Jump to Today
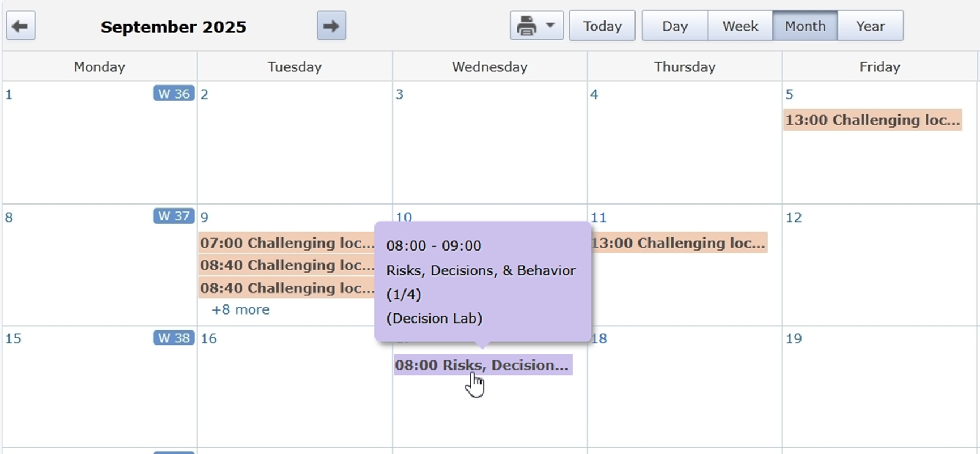The height and width of the screenshot is (454, 980). pos(602,26)
